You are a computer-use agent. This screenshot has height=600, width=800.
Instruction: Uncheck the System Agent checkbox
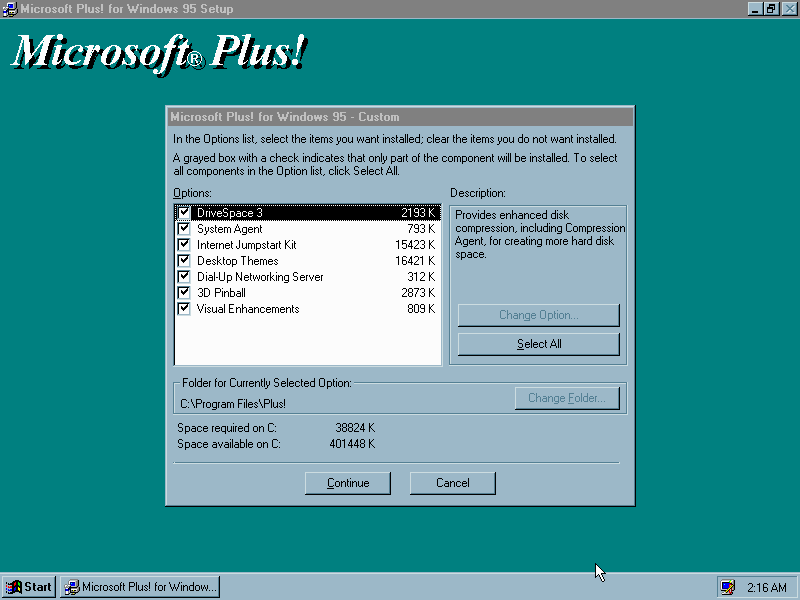[184, 229]
